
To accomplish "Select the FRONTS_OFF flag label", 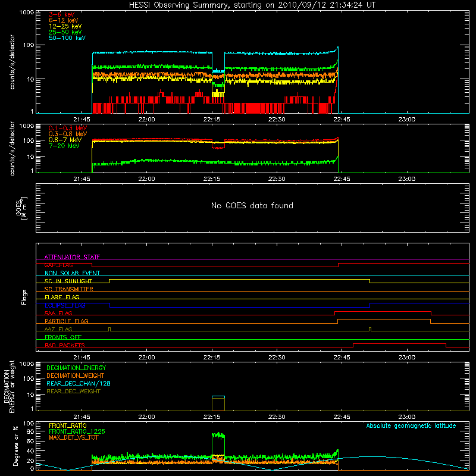I will coord(63,337).
